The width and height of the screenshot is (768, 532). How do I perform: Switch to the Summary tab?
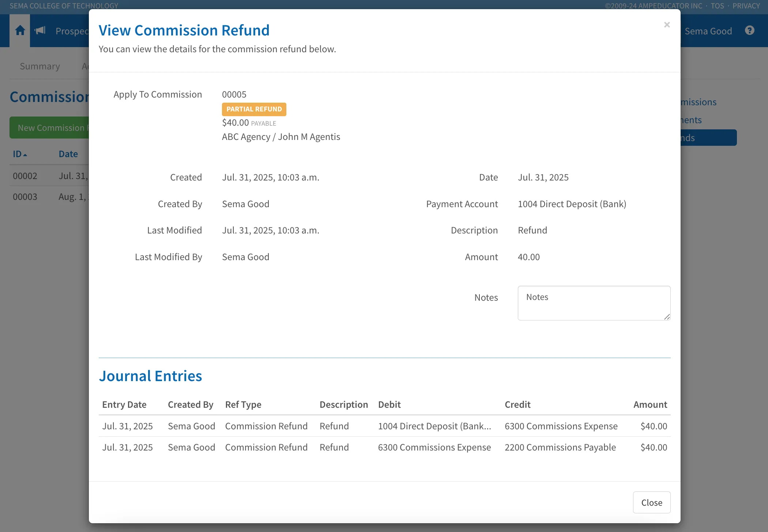(40, 66)
